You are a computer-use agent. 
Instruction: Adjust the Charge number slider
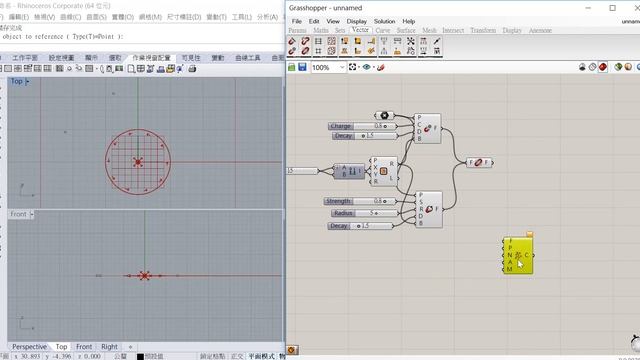[x=362, y=126]
